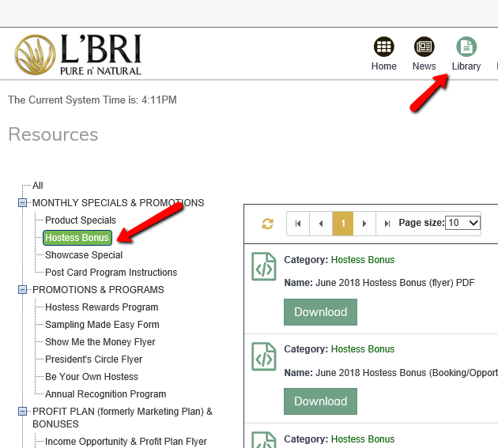Click the file icon for June flyer PDF
This screenshot has height=448, width=498.
[264, 266]
